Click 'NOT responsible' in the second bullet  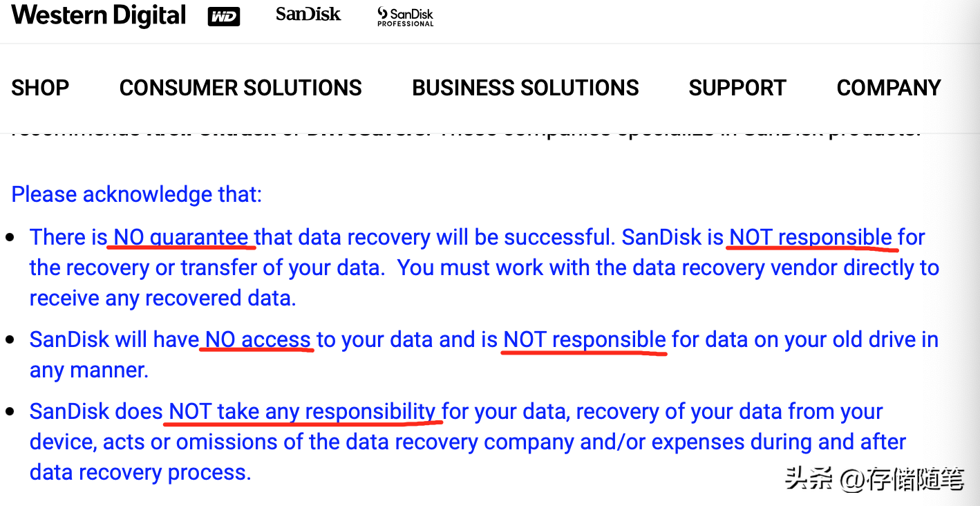pos(585,339)
